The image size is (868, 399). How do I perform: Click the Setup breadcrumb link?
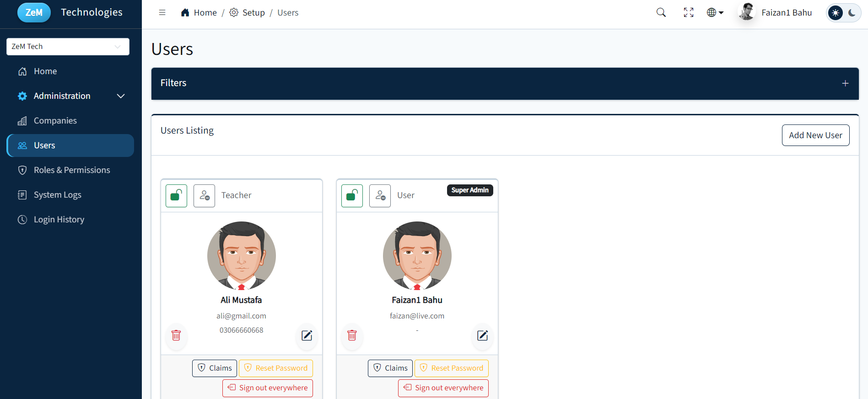(253, 12)
